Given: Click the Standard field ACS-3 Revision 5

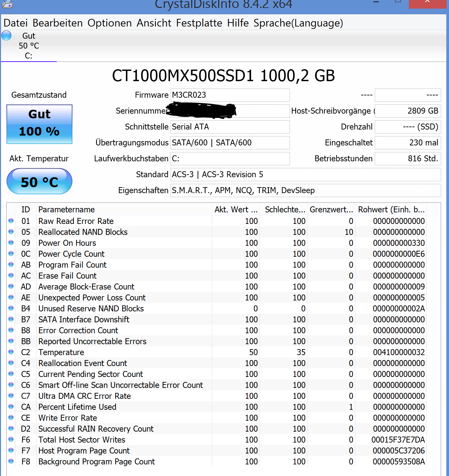Looking at the screenshot, I should point(306,175).
